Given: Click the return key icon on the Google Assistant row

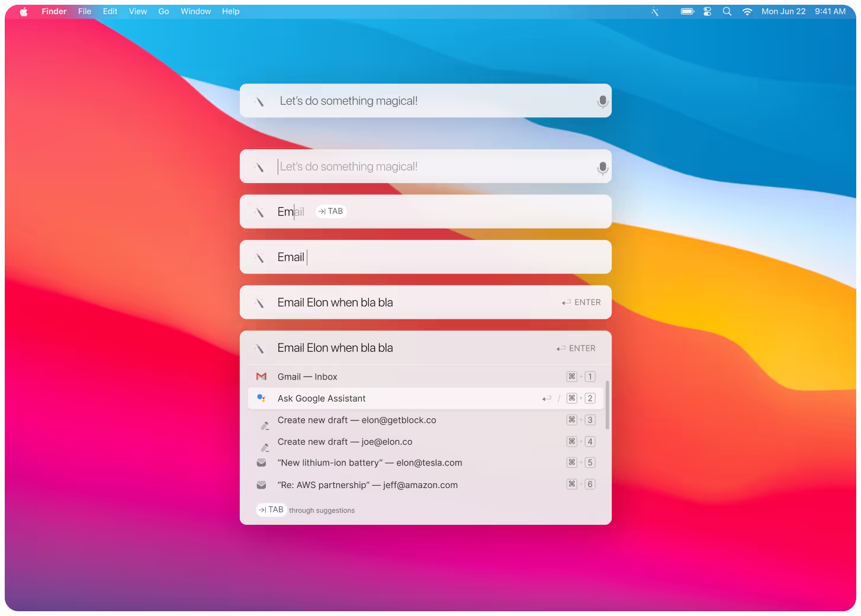Looking at the screenshot, I should coord(547,399).
